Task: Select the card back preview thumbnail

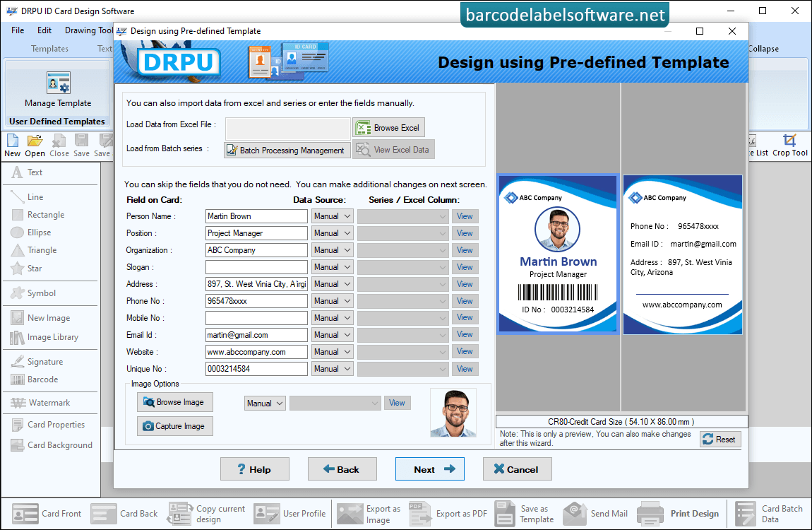Action: click(683, 254)
